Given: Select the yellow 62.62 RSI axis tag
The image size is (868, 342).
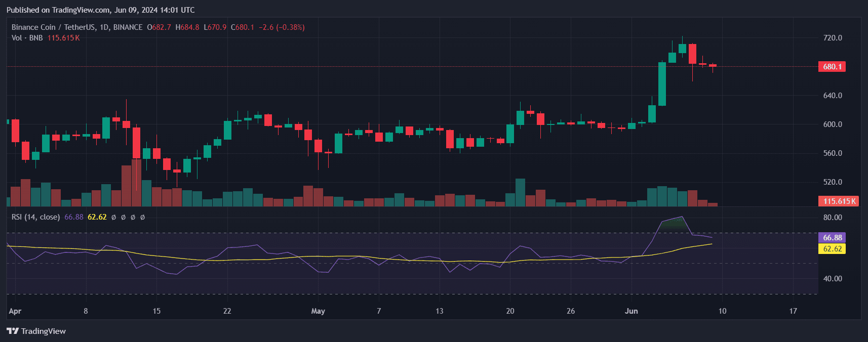Looking at the screenshot, I should [x=832, y=249].
